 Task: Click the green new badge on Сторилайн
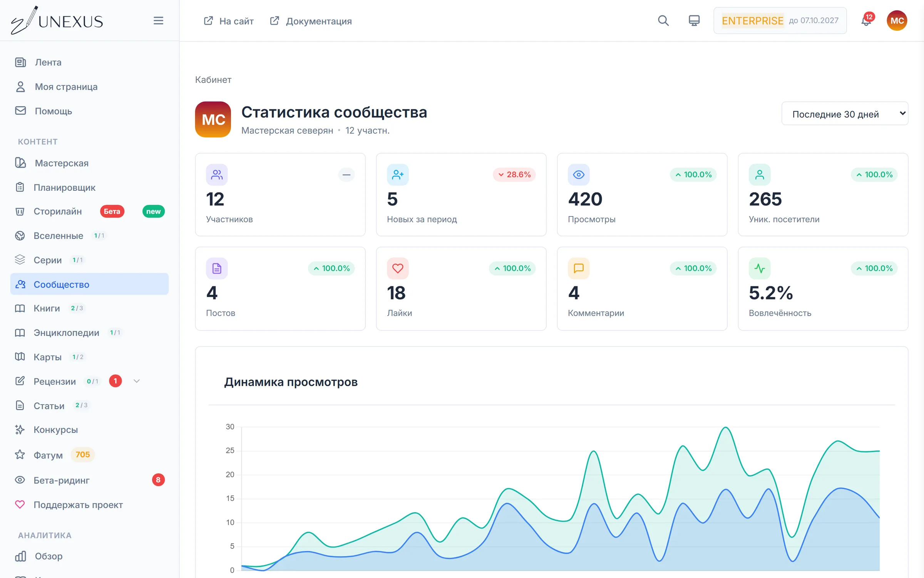(x=153, y=211)
